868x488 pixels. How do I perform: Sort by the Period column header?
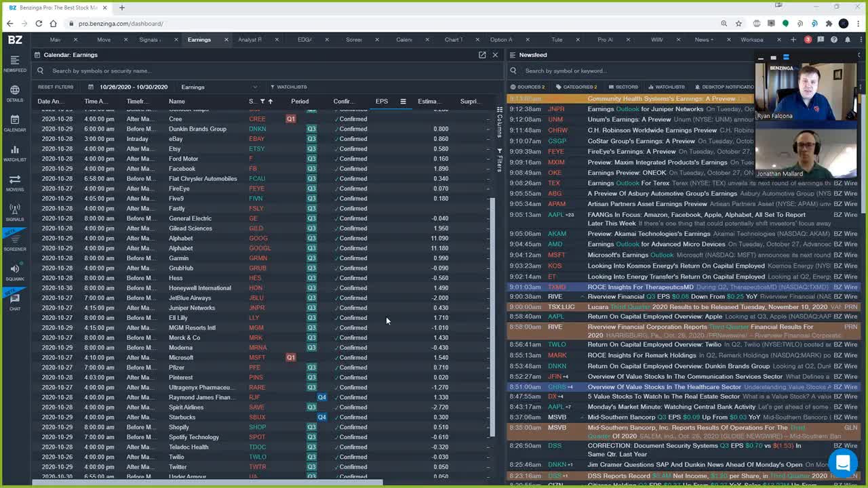[300, 102]
